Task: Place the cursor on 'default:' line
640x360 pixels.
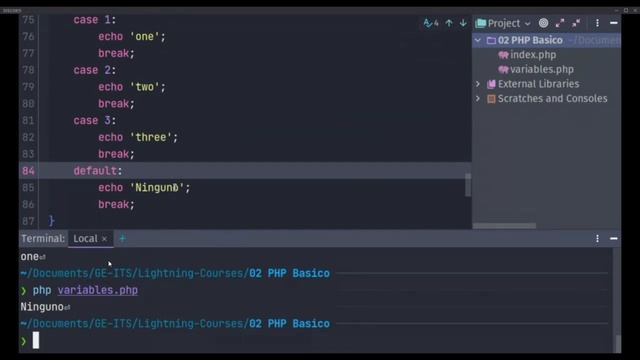Action: pos(98,171)
